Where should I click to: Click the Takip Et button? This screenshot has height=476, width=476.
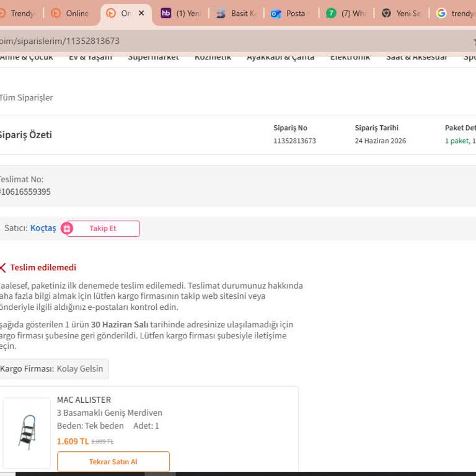(x=103, y=228)
